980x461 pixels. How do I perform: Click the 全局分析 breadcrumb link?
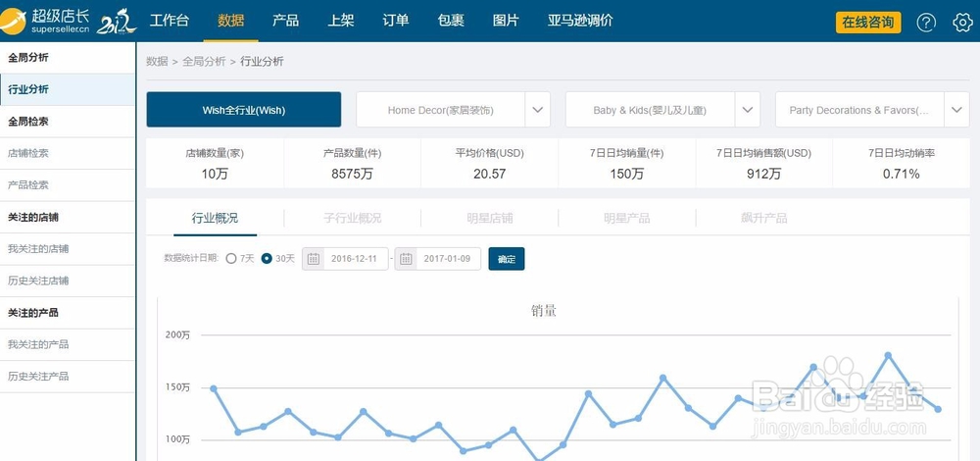pyautogui.click(x=204, y=61)
